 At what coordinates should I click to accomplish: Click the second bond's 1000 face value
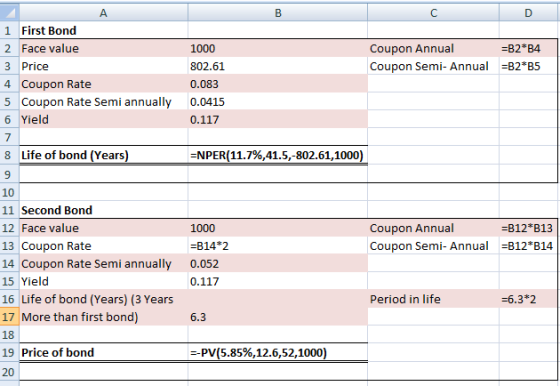(278, 228)
